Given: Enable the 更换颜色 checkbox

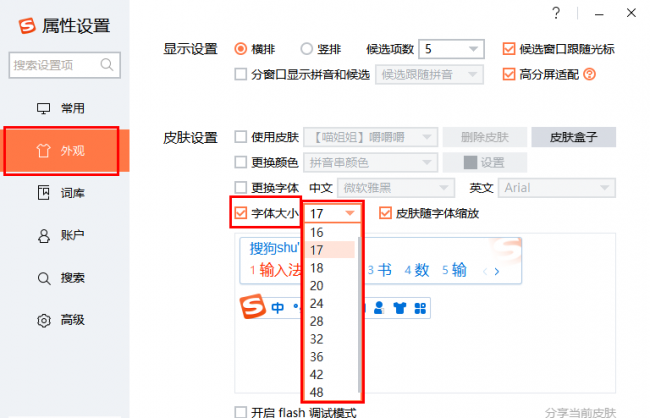Looking at the screenshot, I should point(241,162).
